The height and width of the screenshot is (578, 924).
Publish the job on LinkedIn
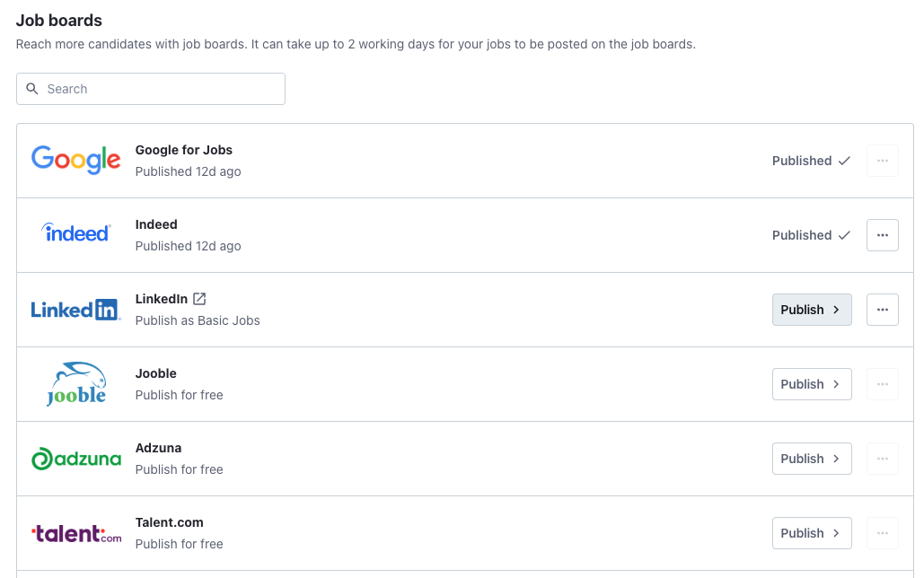pyautogui.click(x=811, y=309)
